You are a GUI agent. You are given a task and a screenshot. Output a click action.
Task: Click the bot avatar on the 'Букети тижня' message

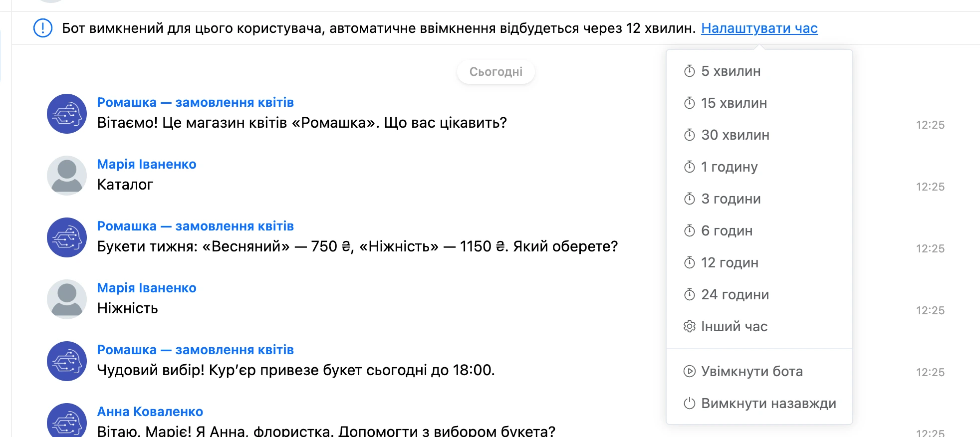point(67,237)
